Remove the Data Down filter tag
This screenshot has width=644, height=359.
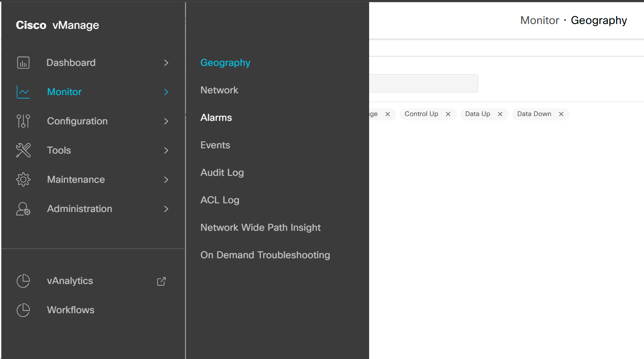(x=561, y=114)
